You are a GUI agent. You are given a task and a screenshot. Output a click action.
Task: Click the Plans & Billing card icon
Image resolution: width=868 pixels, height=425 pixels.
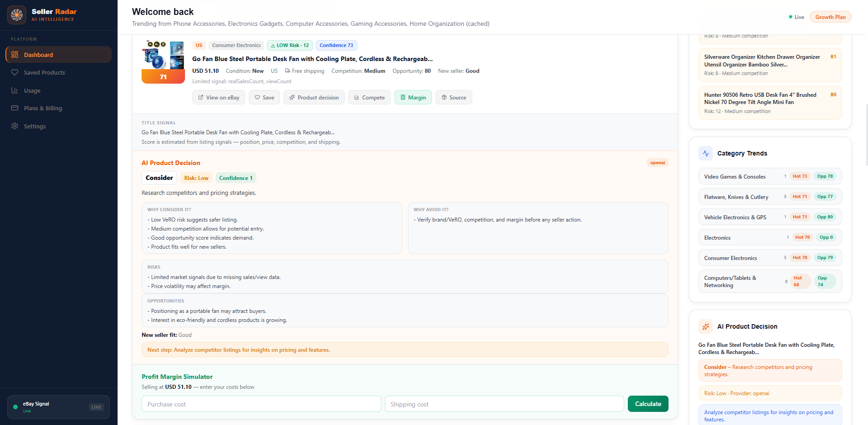tap(15, 108)
